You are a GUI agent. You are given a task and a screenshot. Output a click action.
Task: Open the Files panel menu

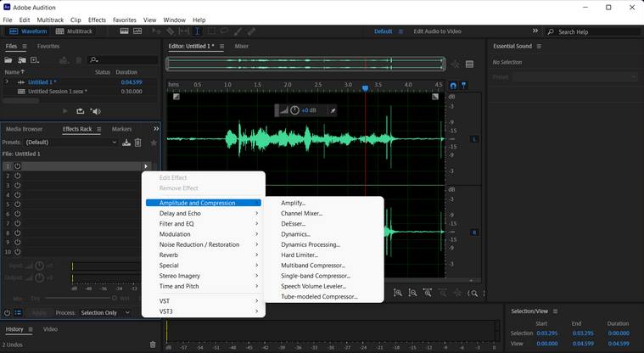click(x=25, y=47)
